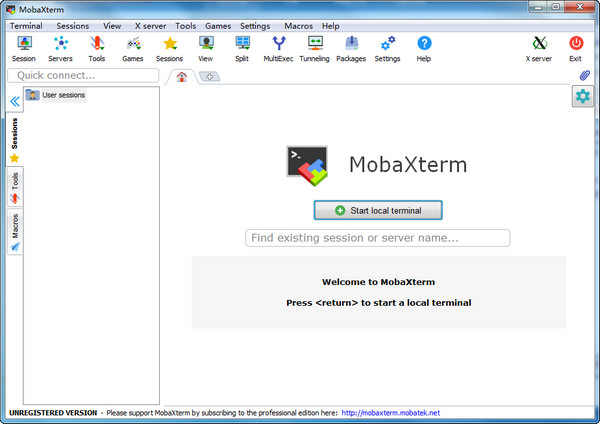Collapse the sidebar with double-chevron arrow
The image size is (600, 424).
15,101
